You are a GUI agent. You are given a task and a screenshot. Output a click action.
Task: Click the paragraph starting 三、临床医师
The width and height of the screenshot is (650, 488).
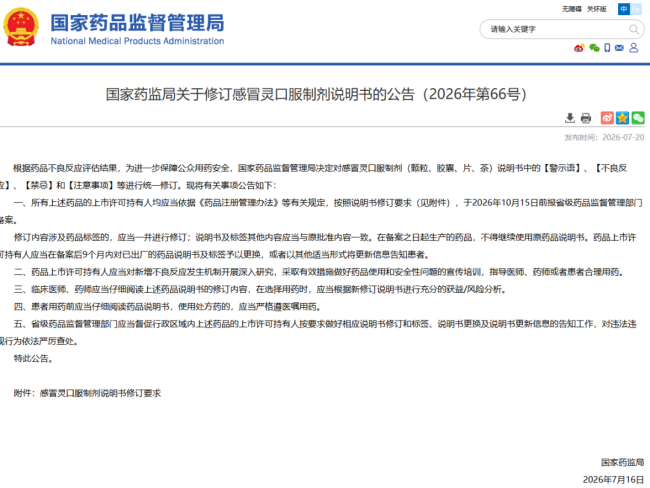(260, 289)
